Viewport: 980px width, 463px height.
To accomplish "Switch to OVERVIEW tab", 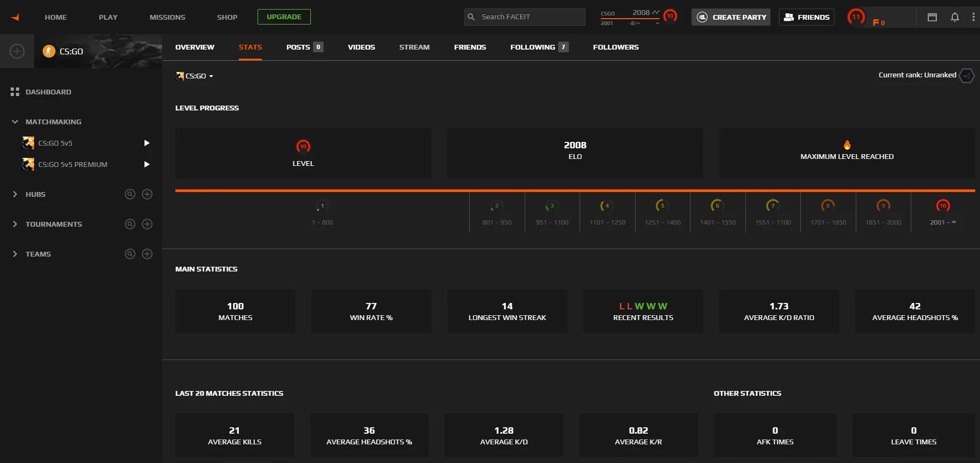I will 195,47.
